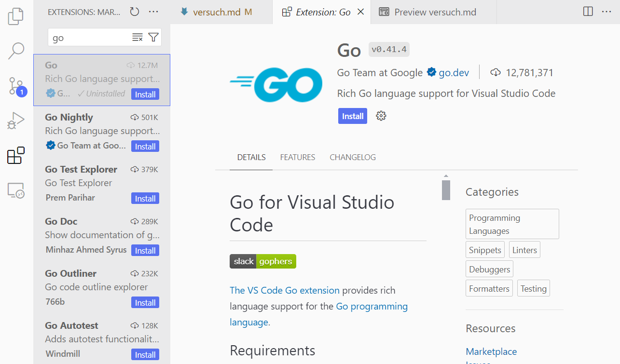The height and width of the screenshot is (364, 620).
Task: Click version label v0.41.4
Action: (389, 50)
